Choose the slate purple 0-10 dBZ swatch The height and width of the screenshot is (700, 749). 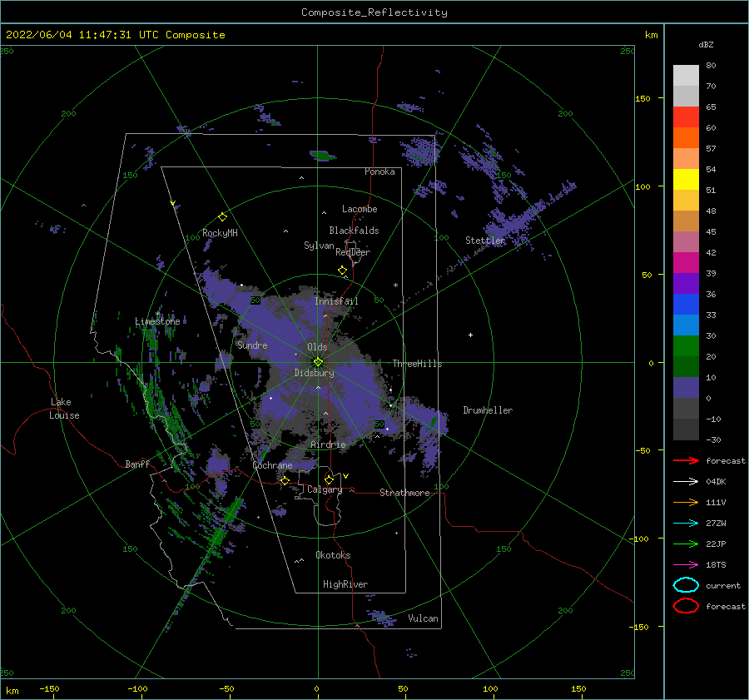pos(686,388)
